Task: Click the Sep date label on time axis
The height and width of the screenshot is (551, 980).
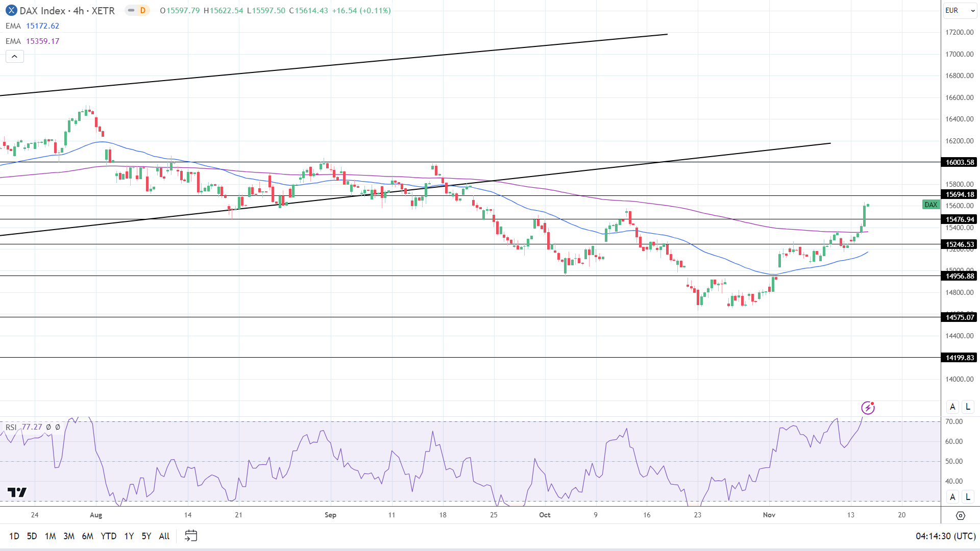Action: 330,515
